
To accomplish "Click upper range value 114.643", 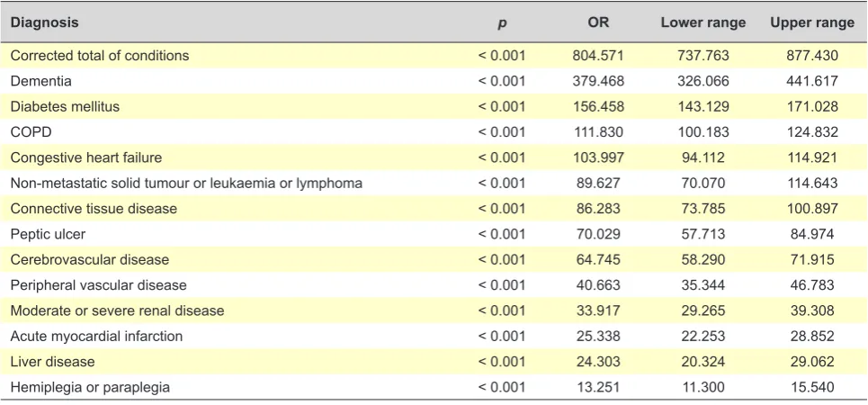I will pos(812,183).
